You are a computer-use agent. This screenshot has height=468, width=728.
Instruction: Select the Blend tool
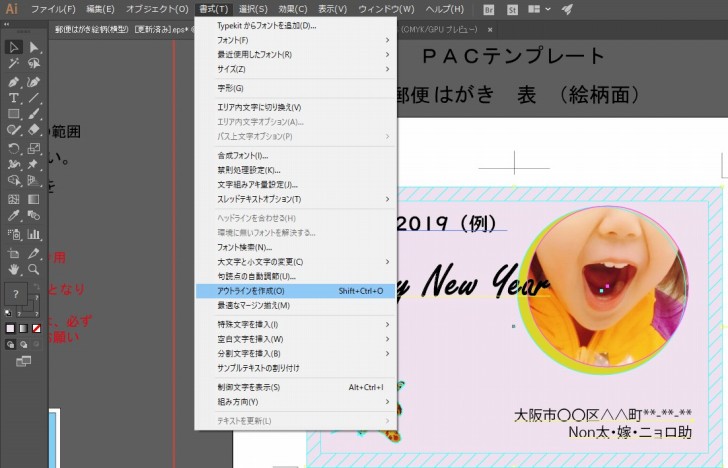33,215
